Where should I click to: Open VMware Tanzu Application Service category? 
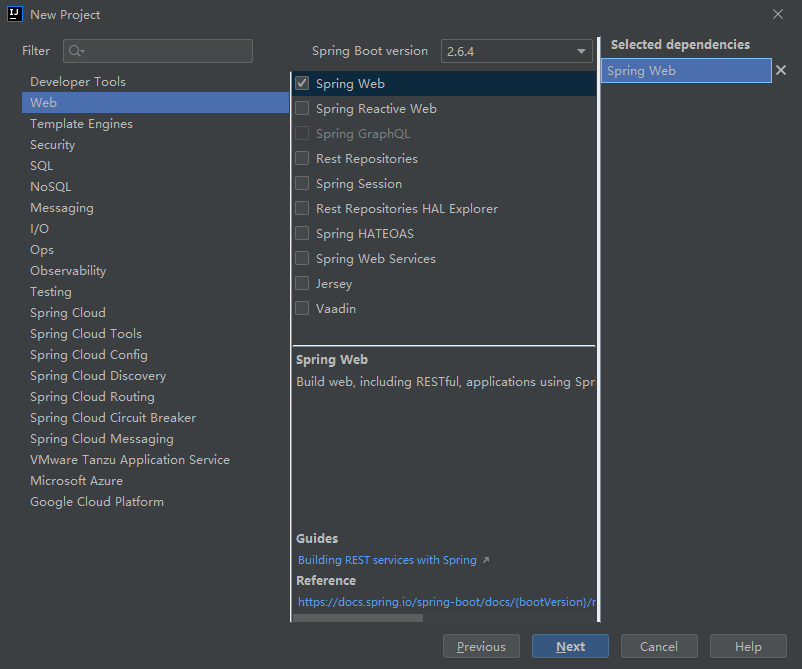pos(155,459)
